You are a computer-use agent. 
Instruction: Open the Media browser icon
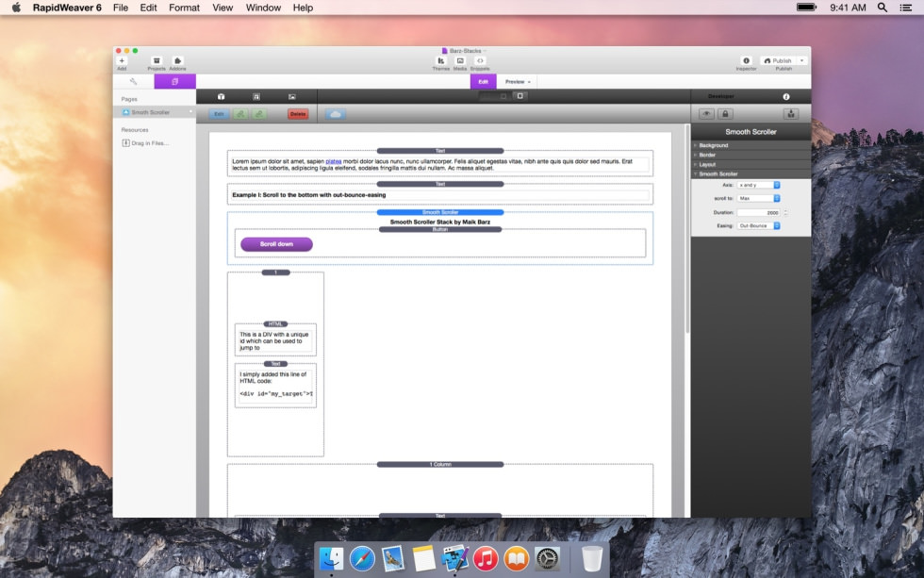coord(460,60)
